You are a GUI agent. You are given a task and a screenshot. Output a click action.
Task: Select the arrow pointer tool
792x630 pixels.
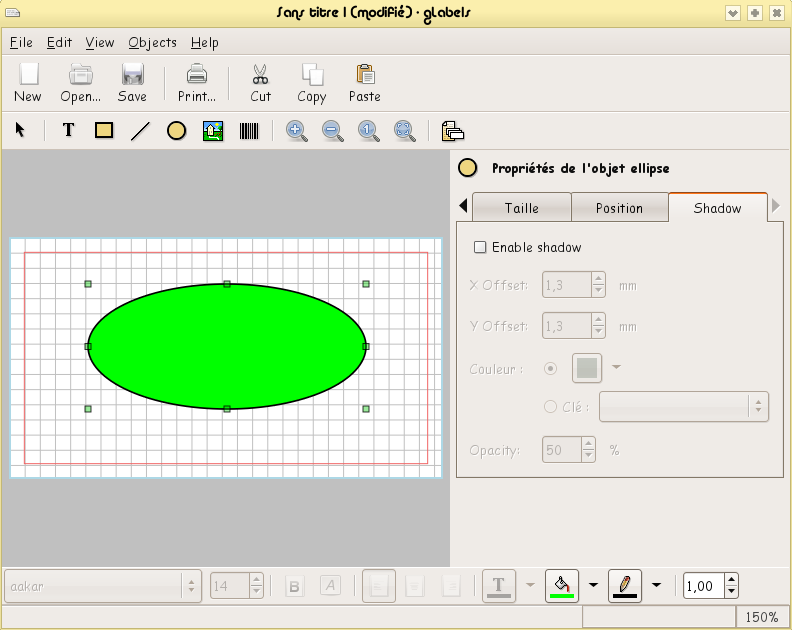(20, 130)
